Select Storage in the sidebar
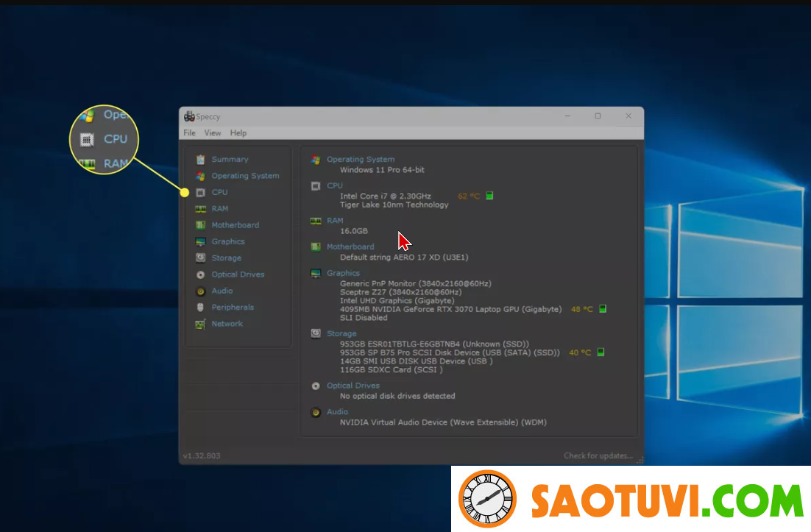 (226, 258)
